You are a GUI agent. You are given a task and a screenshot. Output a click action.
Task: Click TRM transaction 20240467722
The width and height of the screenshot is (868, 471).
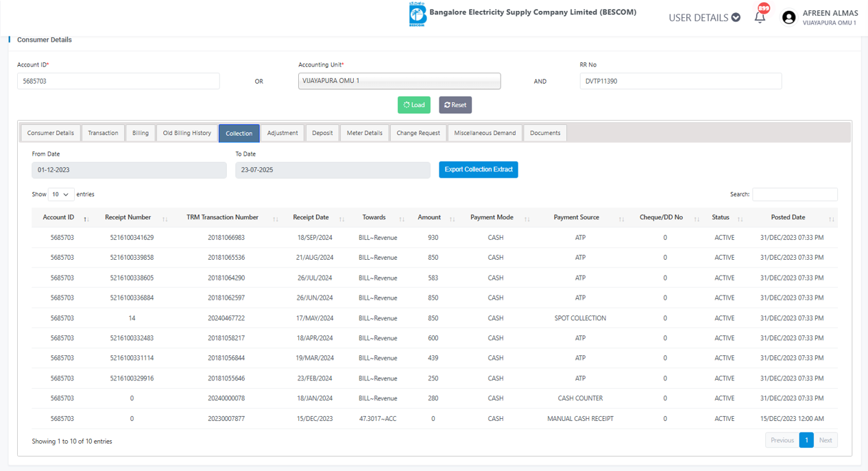(226, 318)
